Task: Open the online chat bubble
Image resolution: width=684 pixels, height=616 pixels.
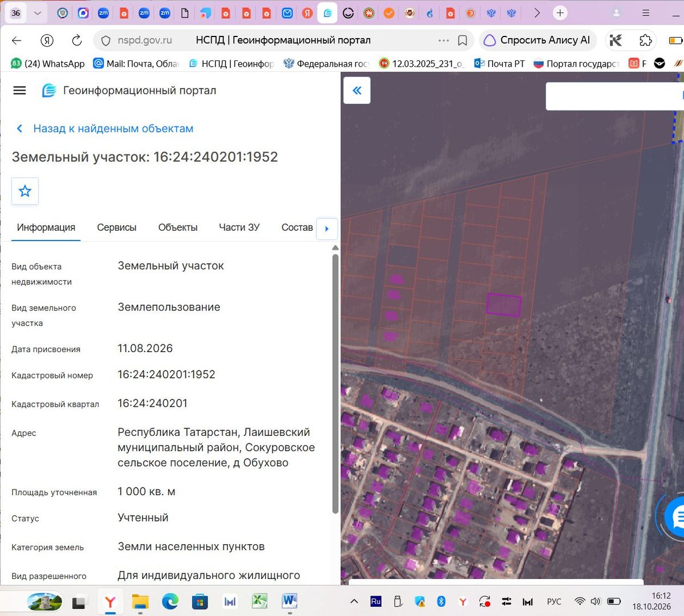Action: (676, 517)
